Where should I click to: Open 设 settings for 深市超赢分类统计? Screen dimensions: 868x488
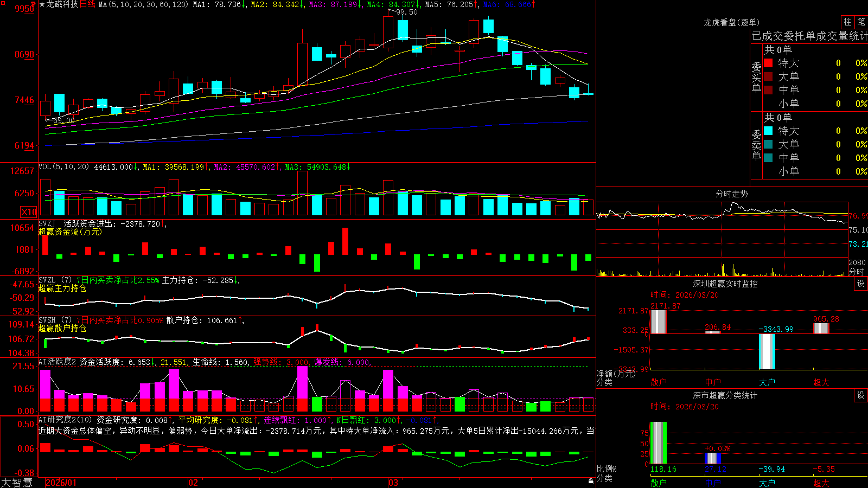[x=861, y=395]
